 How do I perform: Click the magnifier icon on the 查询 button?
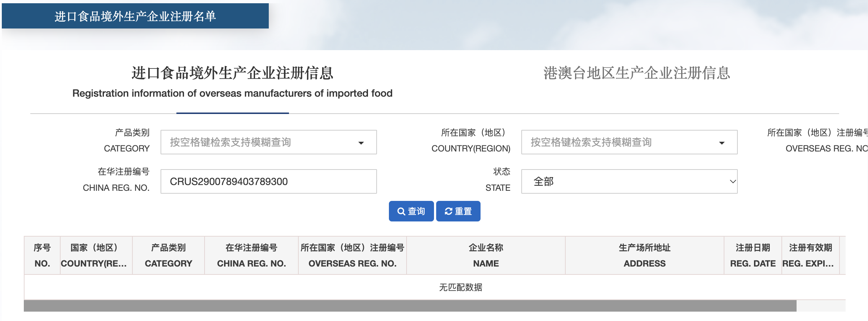pos(401,211)
